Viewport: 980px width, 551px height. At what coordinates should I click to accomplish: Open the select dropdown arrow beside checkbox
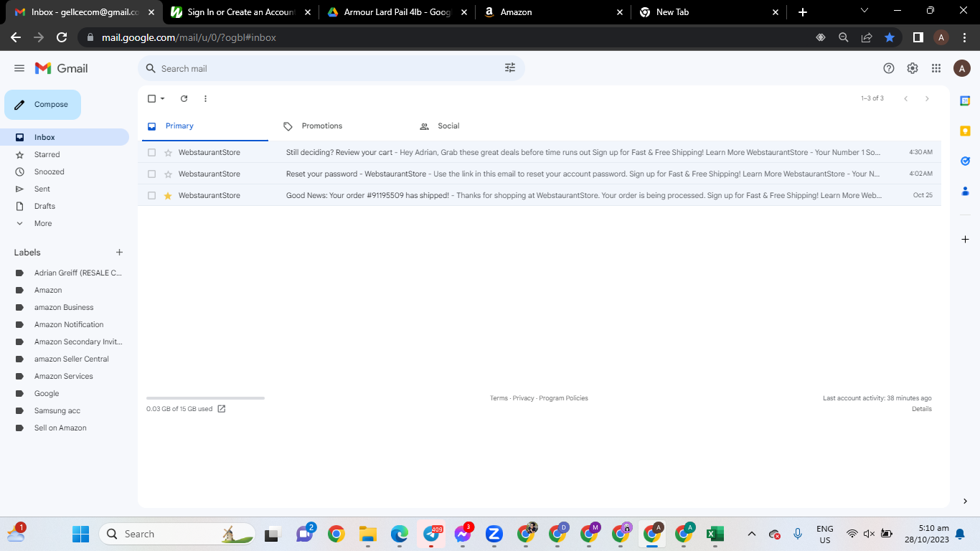[x=162, y=98]
